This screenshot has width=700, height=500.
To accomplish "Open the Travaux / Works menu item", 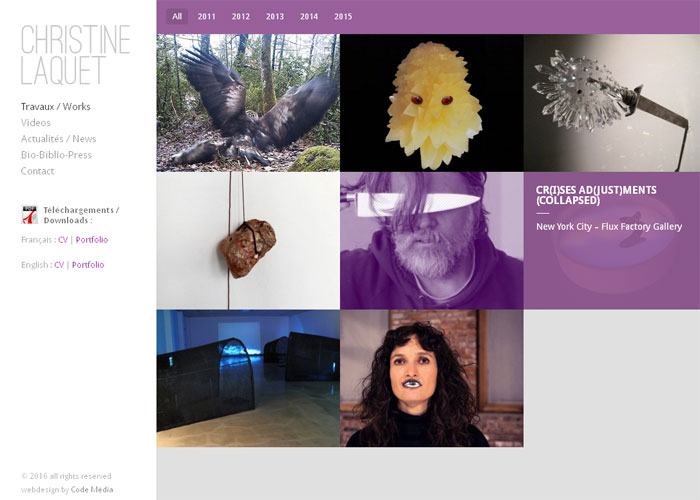I will (x=56, y=107).
